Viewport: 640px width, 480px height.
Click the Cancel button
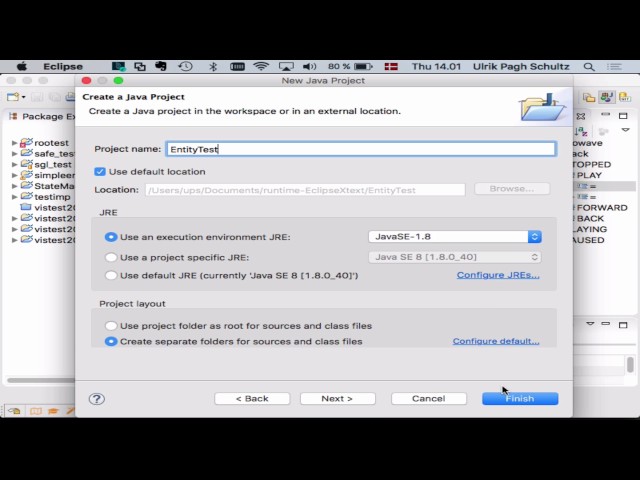tap(429, 399)
